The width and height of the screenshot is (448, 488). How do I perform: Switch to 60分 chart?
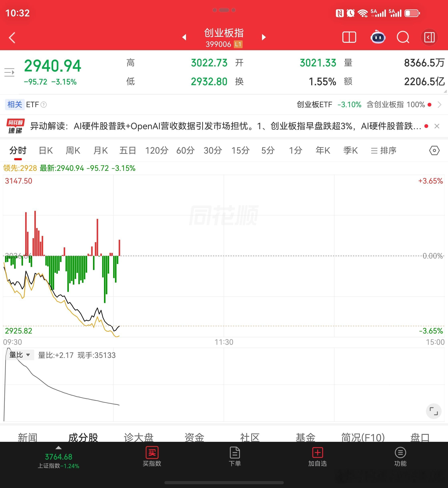point(185,151)
